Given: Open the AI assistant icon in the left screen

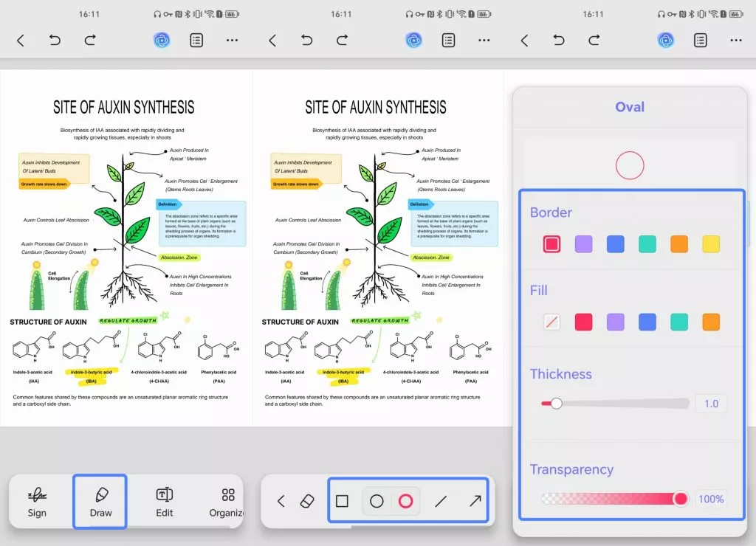Looking at the screenshot, I should (162, 40).
